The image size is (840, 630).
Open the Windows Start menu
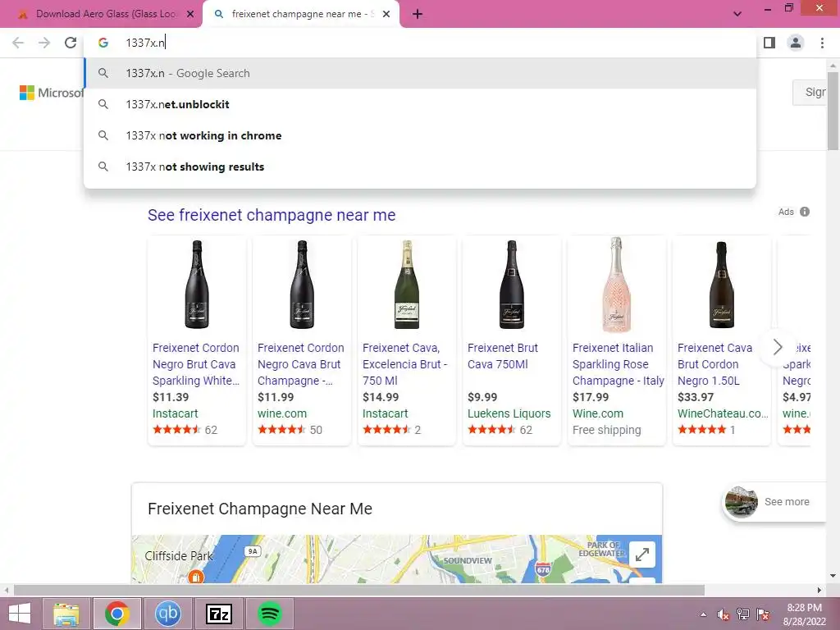(20, 614)
